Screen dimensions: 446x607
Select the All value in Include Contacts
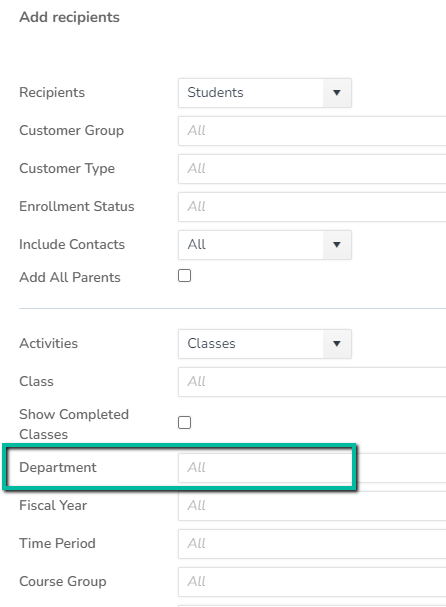coord(197,244)
